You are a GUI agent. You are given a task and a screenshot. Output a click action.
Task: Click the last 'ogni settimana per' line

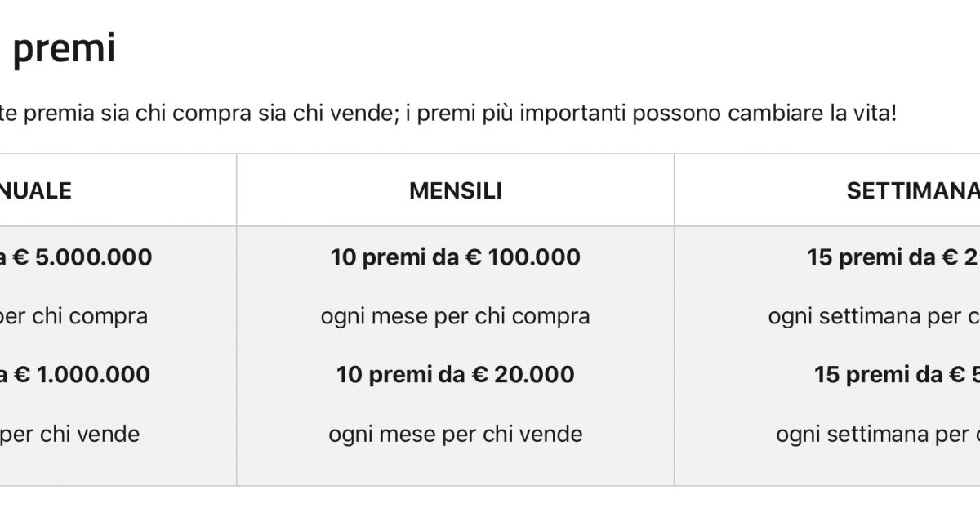878,434
